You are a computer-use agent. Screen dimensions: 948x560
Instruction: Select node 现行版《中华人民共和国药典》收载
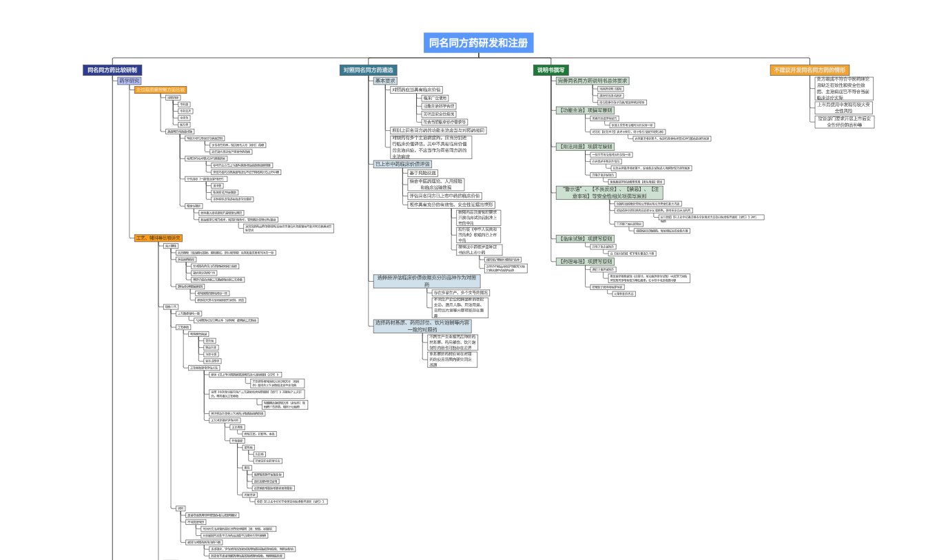[478, 235]
